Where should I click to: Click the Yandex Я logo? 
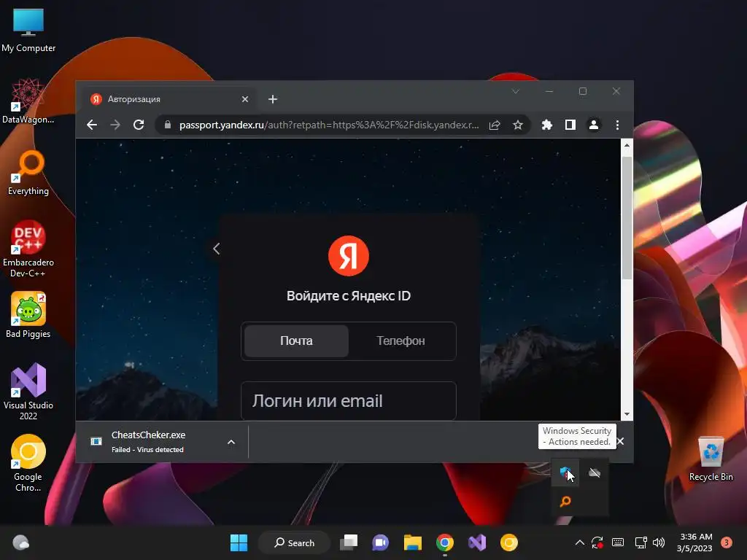348,256
